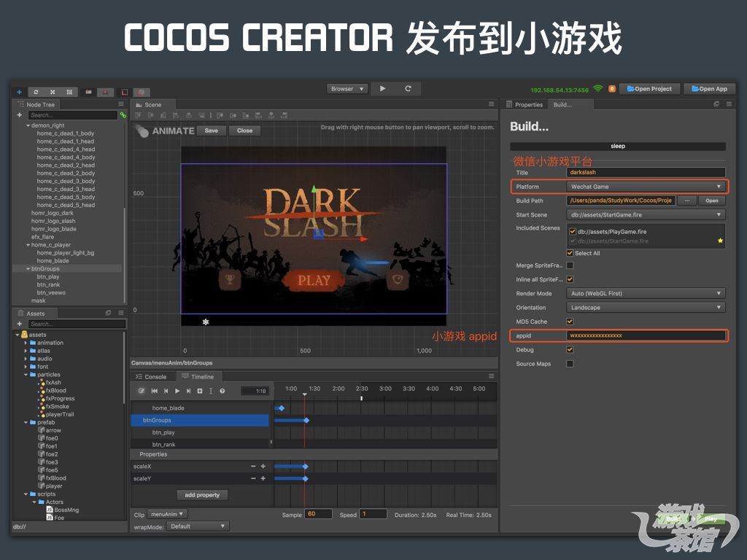The image size is (747, 560).
Task: Switch to the Console tab
Action: tap(155, 377)
